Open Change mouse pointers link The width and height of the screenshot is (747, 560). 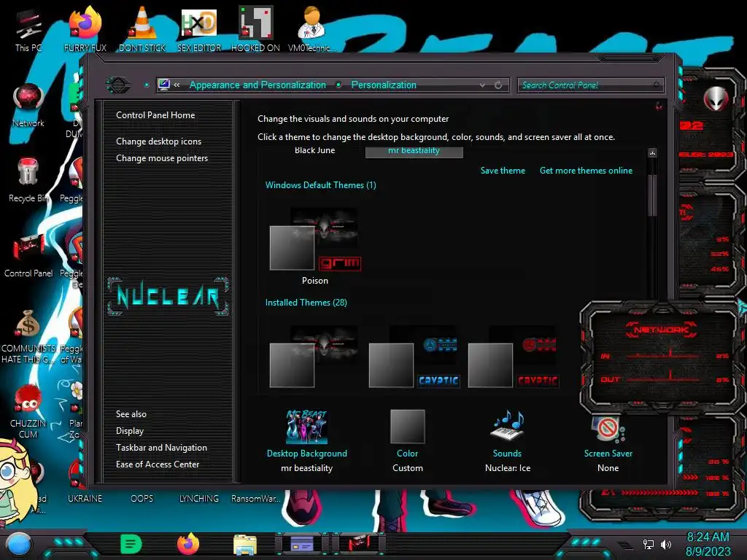point(162,158)
